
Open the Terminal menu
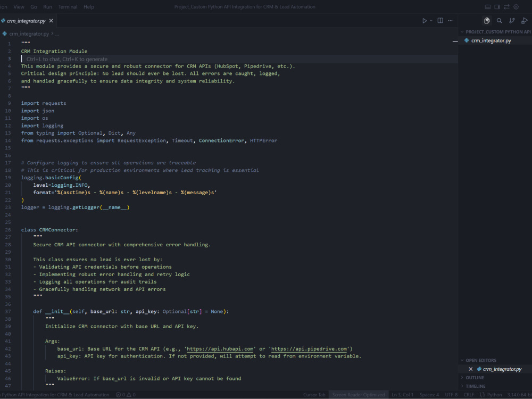tap(68, 7)
